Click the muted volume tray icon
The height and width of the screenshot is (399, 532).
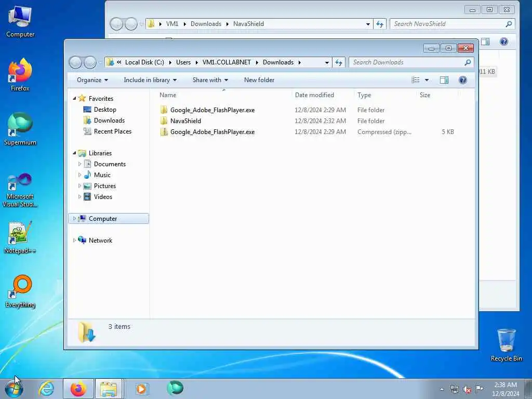tap(467, 390)
